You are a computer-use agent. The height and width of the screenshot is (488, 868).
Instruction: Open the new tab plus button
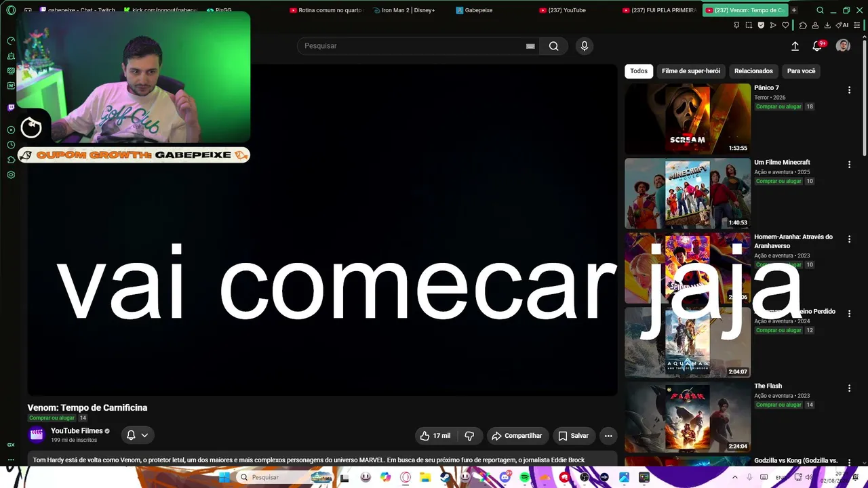794,10
